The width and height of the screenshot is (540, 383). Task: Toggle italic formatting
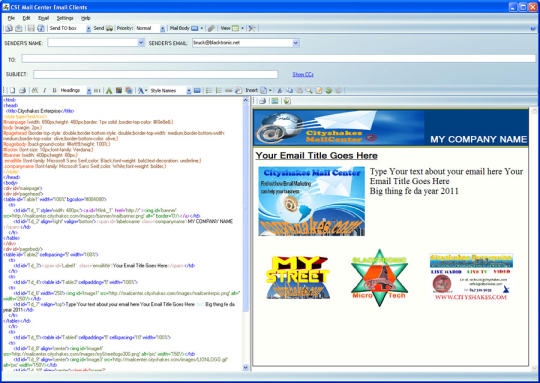(44, 90)
